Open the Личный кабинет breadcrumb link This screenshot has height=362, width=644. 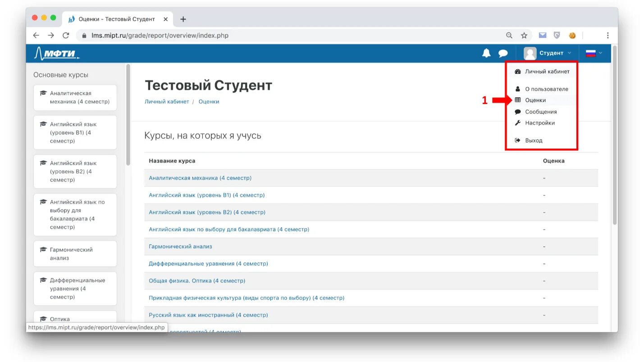click(x=166, y=101)
